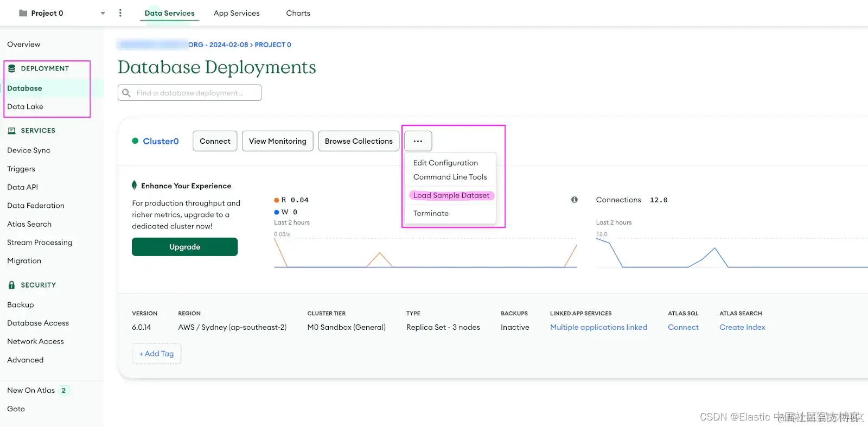Select Terminate in the cluster menu
The height and width of the screenshot is (427, 868).
click(x=431, y=213)
